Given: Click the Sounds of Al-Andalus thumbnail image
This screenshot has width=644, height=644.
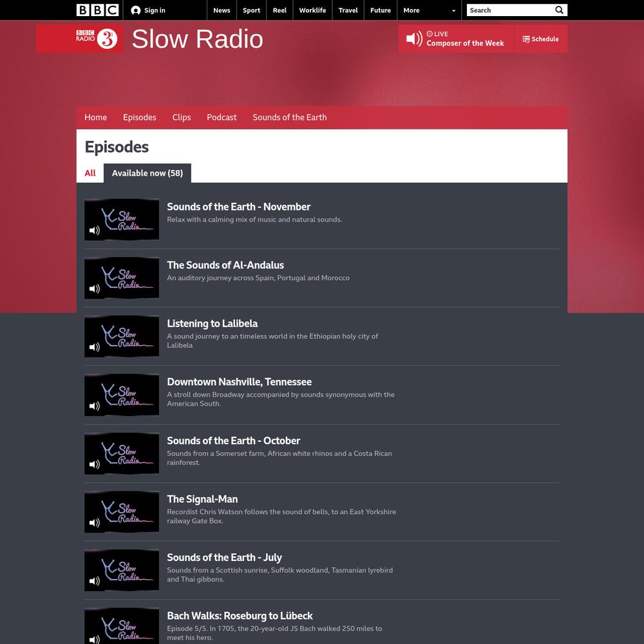Looking at the screenshot, I should coord(122,278).
